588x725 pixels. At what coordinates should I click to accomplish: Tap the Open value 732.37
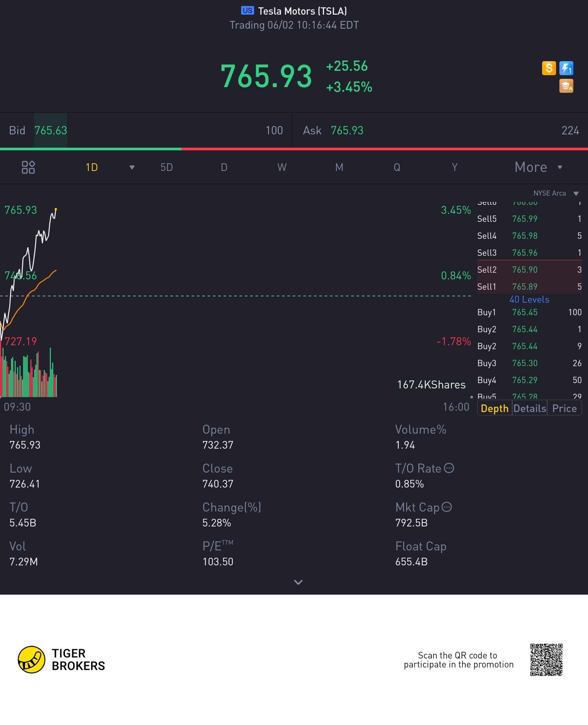(218, 445)
